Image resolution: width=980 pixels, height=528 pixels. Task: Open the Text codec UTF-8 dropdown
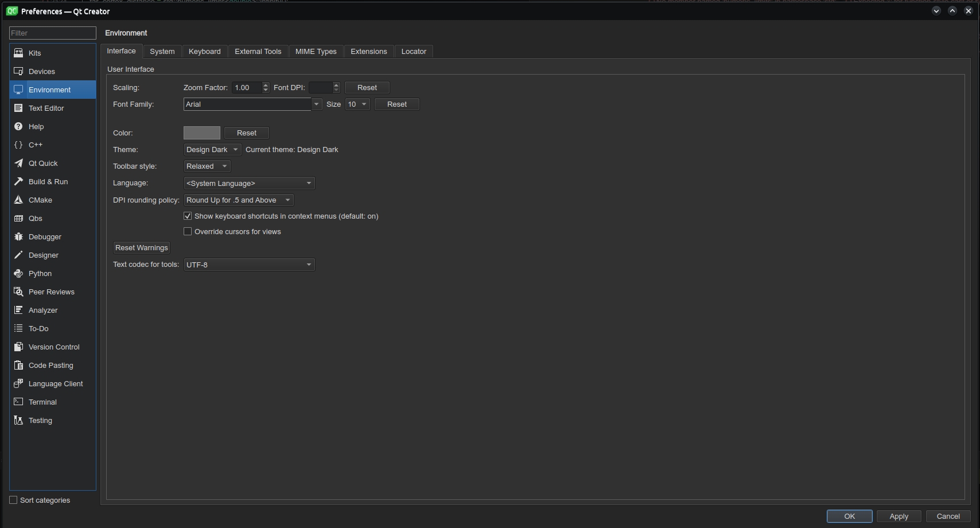point(249,265)
